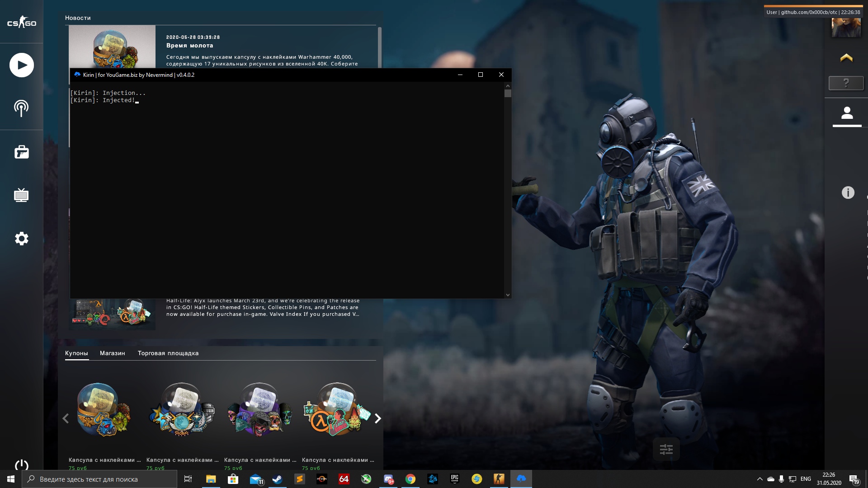Switch to the Магазин tab
868x488 pixels.
click(113, 353)
